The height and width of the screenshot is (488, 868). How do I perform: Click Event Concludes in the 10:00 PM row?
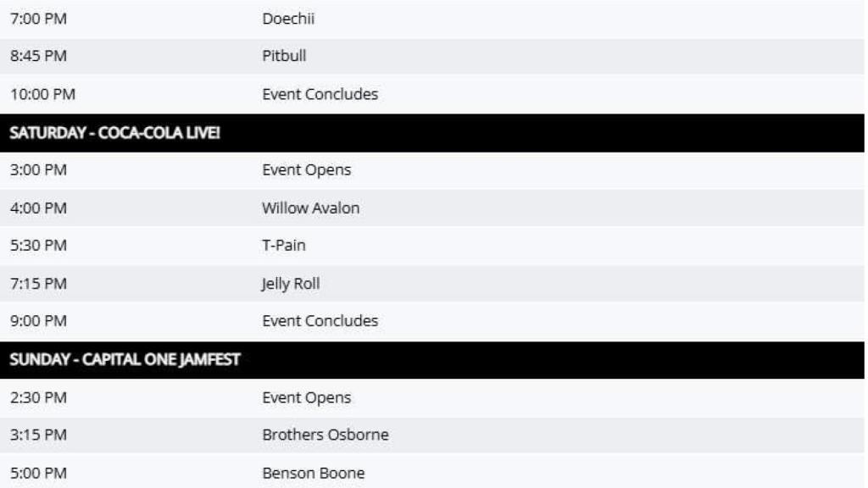click(320, 95)
